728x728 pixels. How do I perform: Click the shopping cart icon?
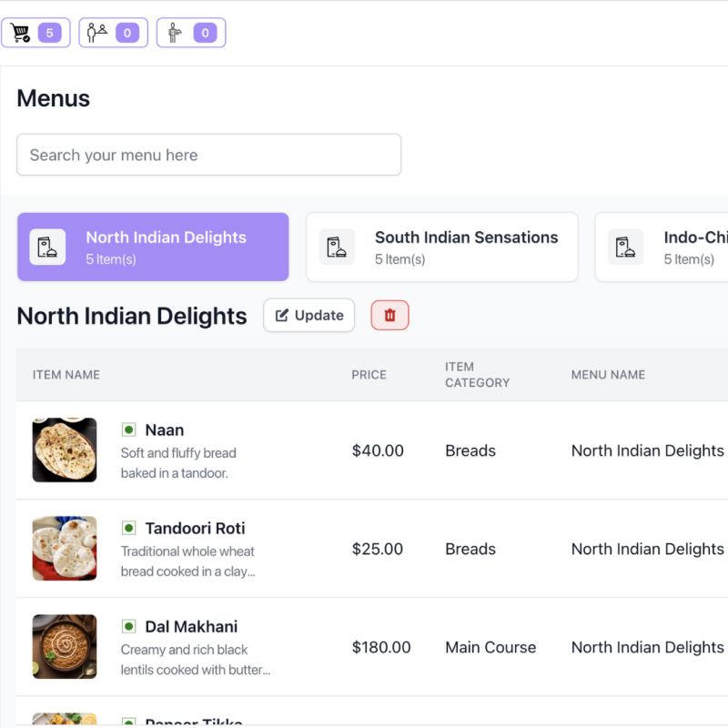tap(22, 32)
